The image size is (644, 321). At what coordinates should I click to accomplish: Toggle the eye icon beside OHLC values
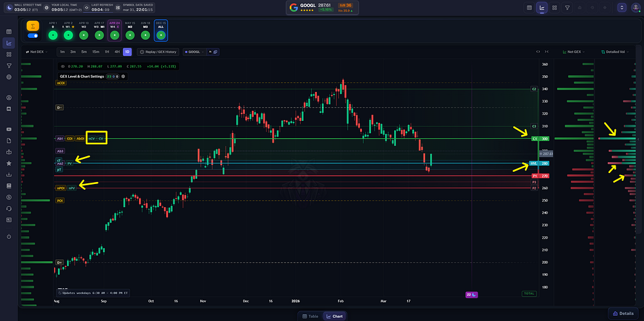(63, 66)
